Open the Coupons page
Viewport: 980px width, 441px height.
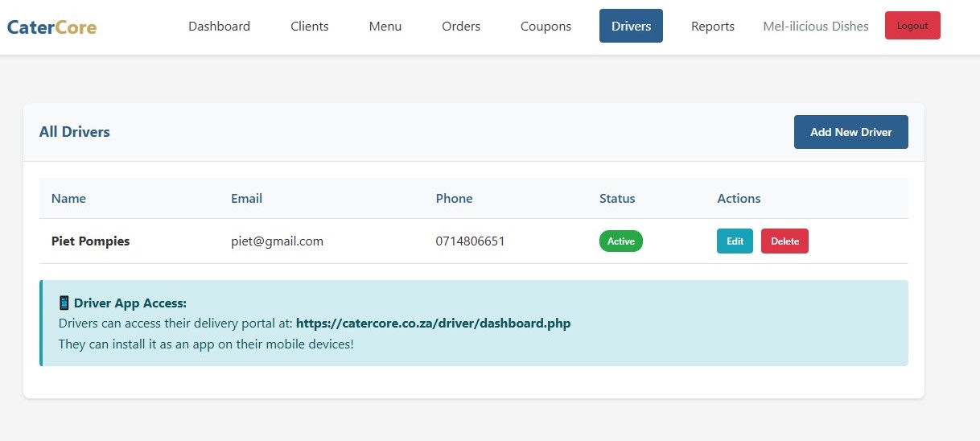(x=546, y=27)
